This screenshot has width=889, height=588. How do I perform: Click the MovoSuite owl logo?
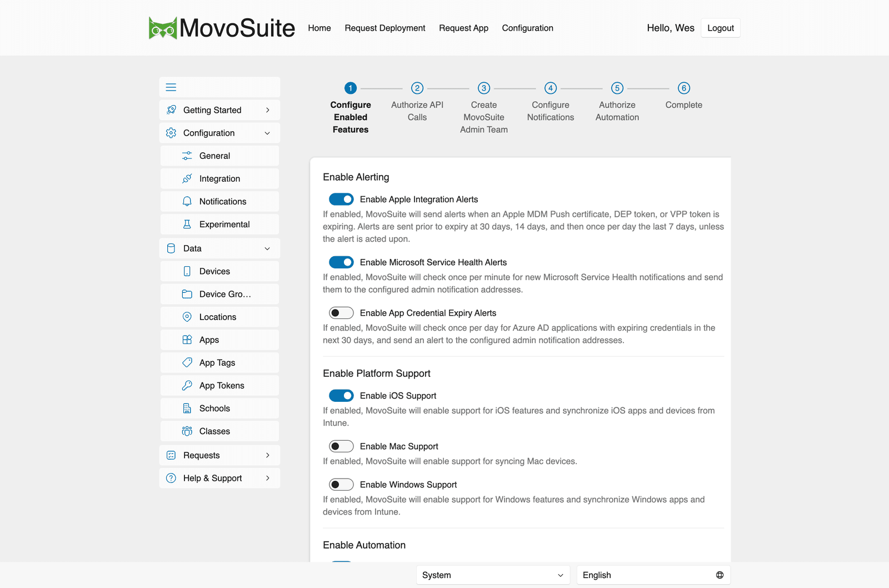click(163, 28)
